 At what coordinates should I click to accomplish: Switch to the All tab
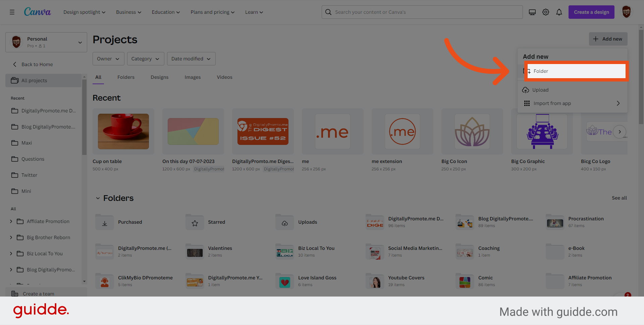coord(98,77)
